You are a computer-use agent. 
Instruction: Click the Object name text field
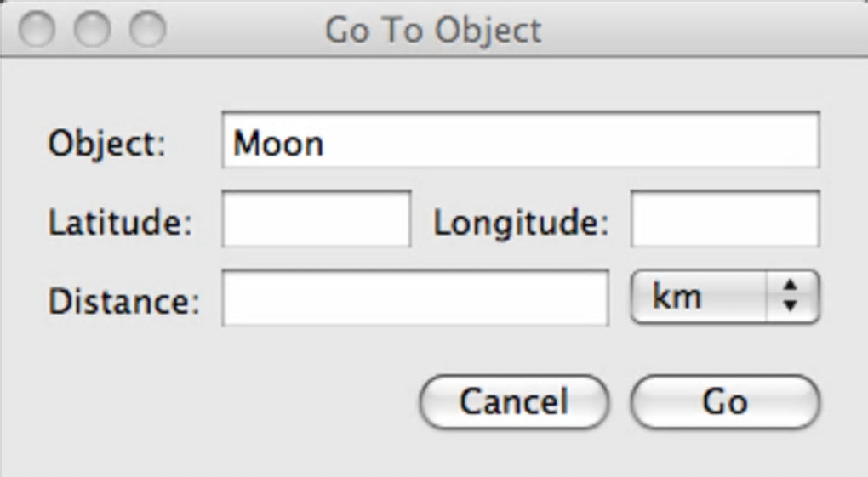520,140
